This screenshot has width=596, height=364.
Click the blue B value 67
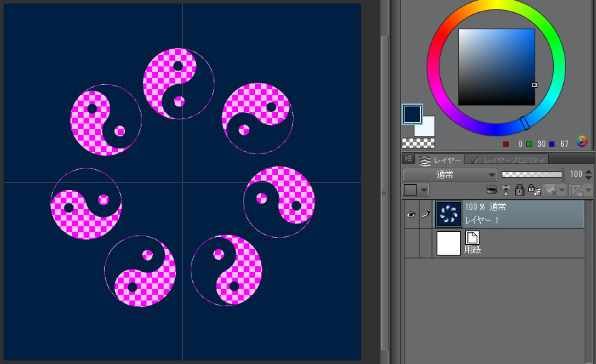(x=564, y=144)
